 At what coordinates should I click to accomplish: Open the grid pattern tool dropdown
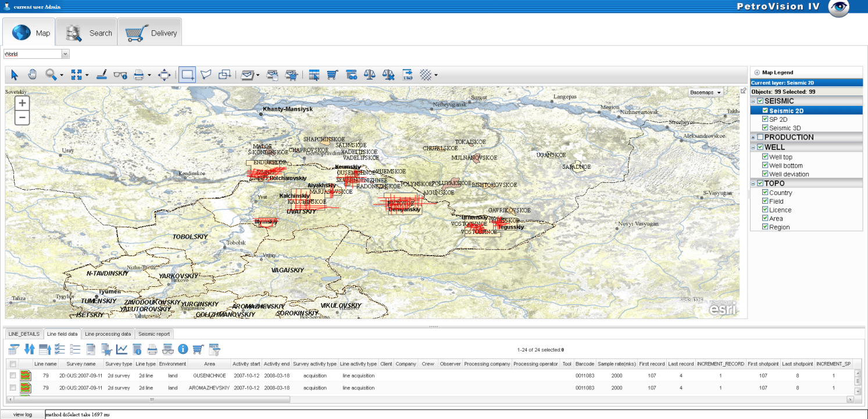[x=435, y=75]
